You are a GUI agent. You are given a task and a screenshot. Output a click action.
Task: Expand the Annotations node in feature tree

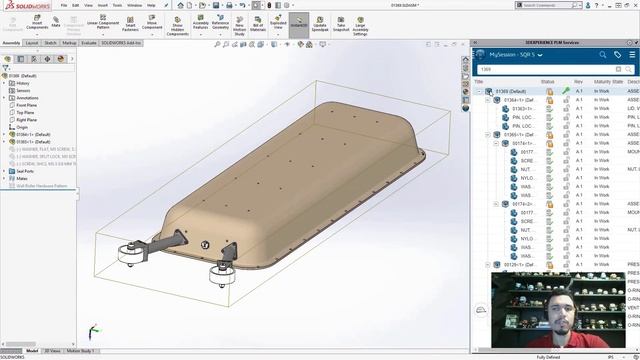click(x=4, y=98)
